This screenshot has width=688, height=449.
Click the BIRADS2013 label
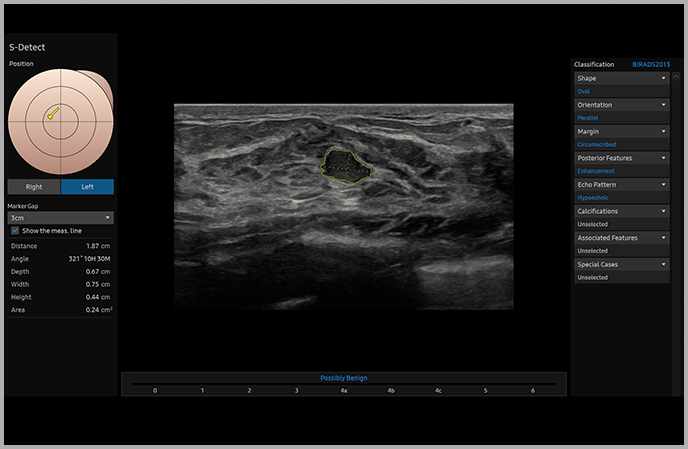(x=650, y=64)
